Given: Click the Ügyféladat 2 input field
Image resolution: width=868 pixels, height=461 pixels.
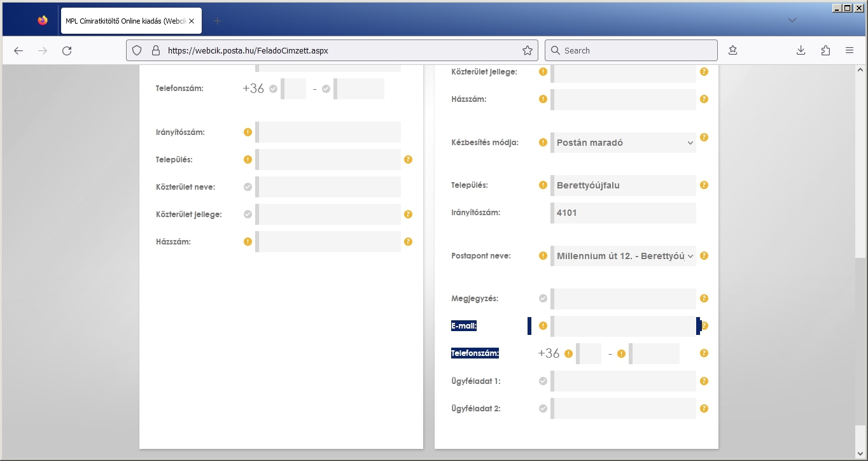Looking at the screenshot, I should click(x=624, y=409).
